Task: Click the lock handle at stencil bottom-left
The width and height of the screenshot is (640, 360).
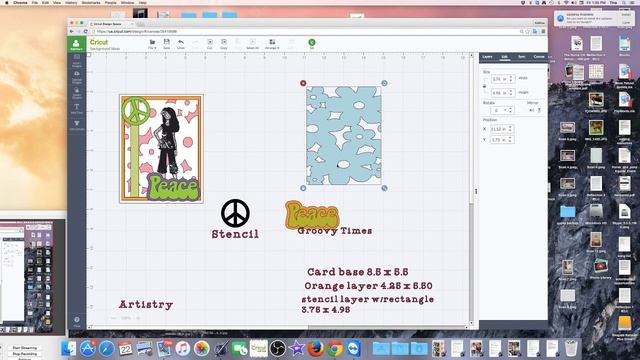Action: 303,188
